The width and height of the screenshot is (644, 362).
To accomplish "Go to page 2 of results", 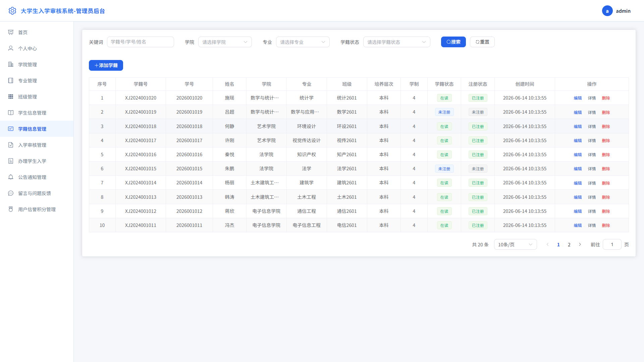I will coord(569,244).
